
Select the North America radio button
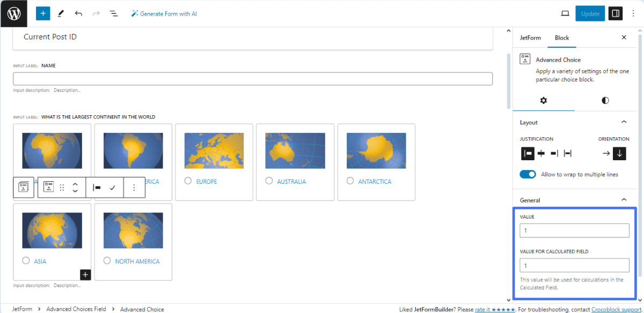pyautogui.click(x=107, y=261)
